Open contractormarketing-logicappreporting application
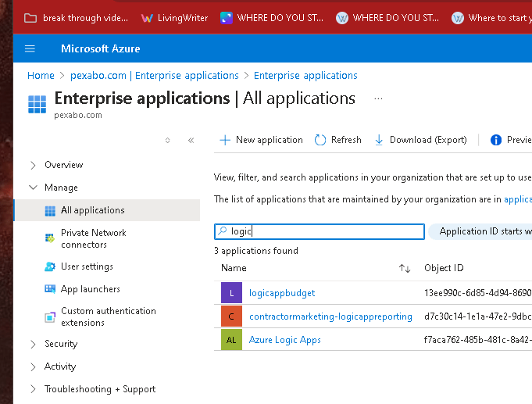Viewport: 532px width, 404px height. (330, 316)
